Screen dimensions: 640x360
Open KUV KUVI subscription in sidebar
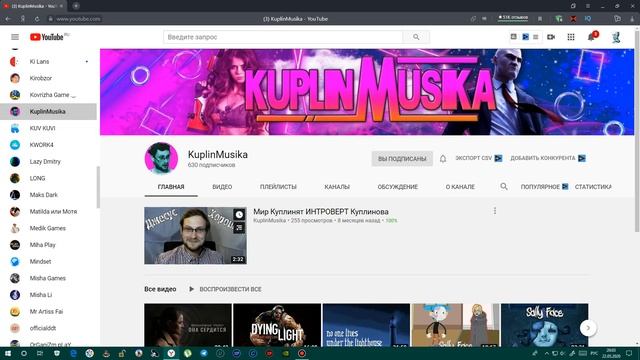[x=48, y=128]
